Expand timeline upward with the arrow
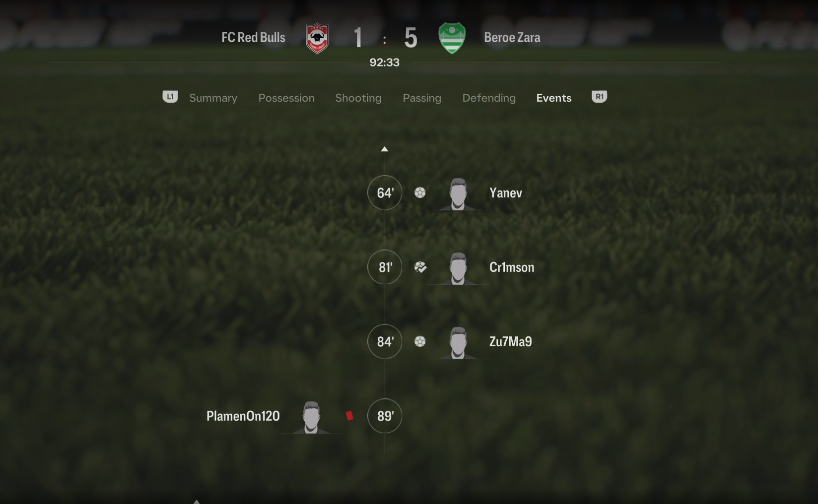 (x=384, y=149)
